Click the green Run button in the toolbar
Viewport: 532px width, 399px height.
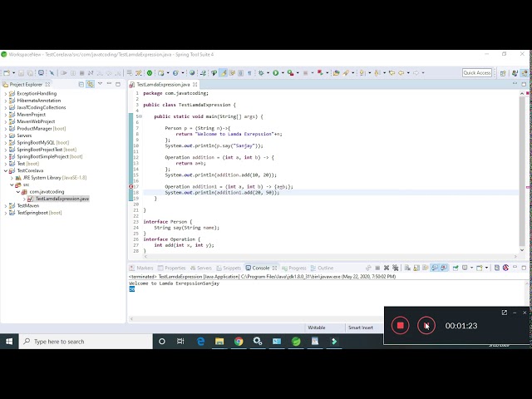[x=276, y=72]
